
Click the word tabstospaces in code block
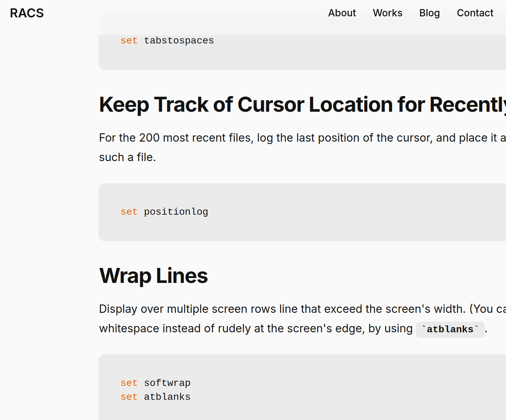click(179, 41)
